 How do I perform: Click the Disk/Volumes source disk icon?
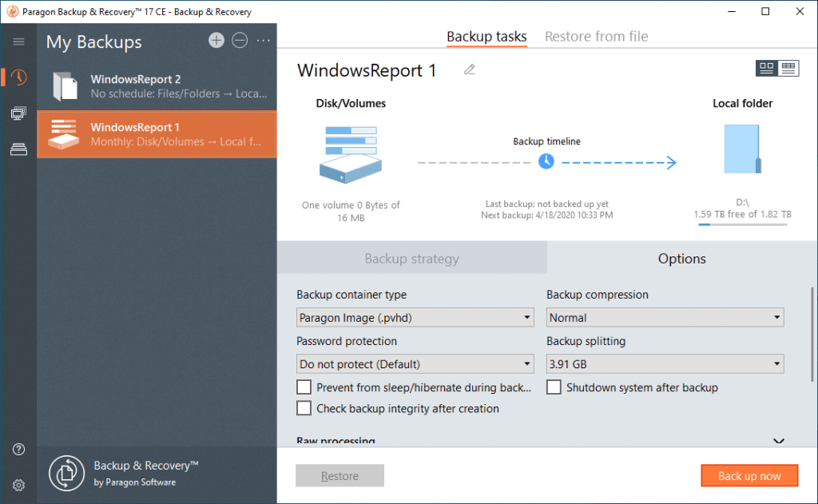351,155
